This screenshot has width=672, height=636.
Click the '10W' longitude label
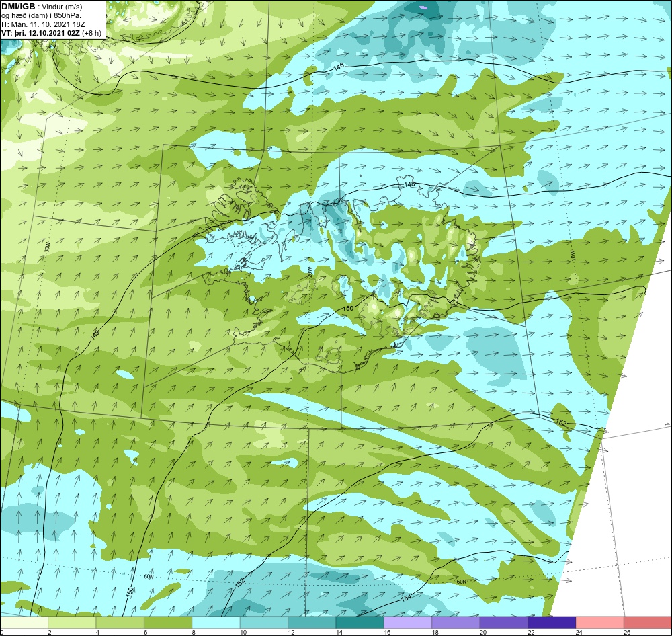coord(573,255)
